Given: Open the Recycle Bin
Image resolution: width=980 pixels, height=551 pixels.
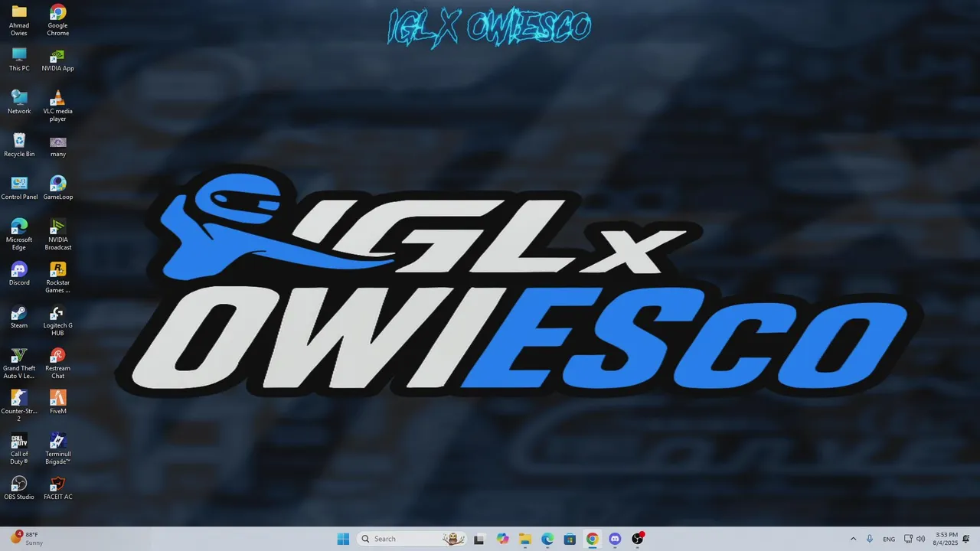Looking at the screenshot, I should coord(19,145).
